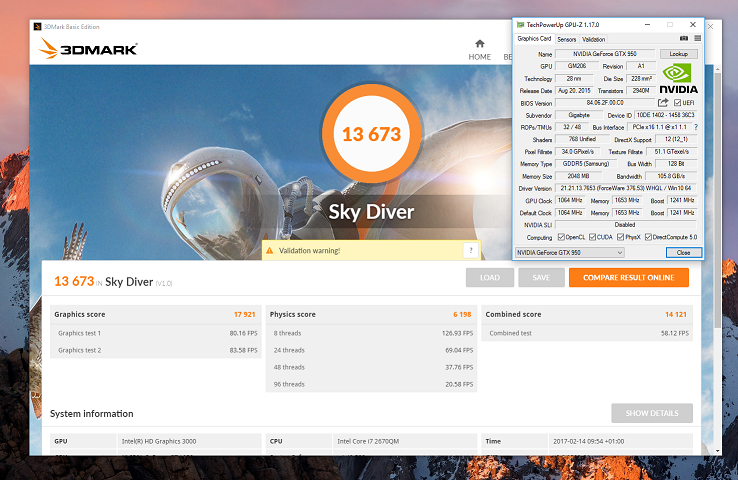Click the LOAD button
This screenshot has width=738, height=480.
point(489,278)
